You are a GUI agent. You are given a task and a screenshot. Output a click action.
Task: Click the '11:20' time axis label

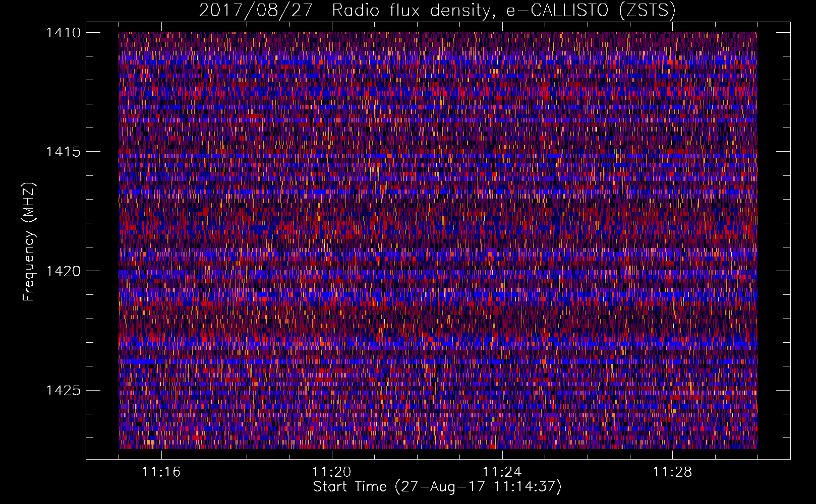coord(332,472)
